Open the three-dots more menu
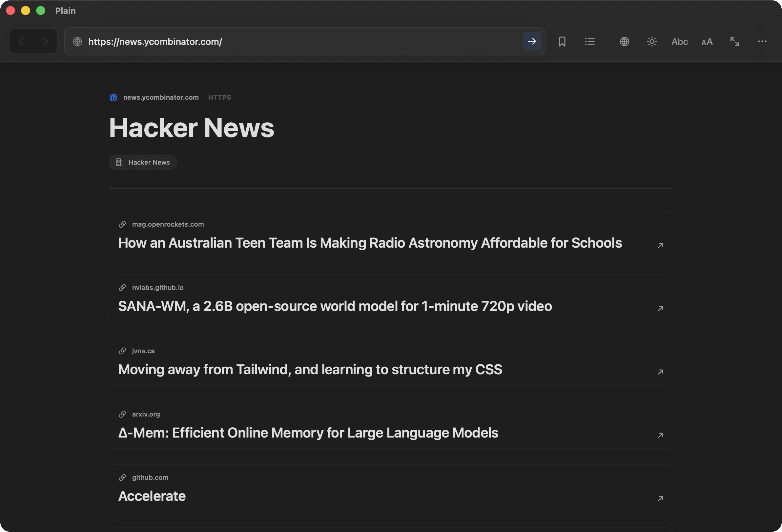The width and height of the screenshot is (782, 532). 762,41
